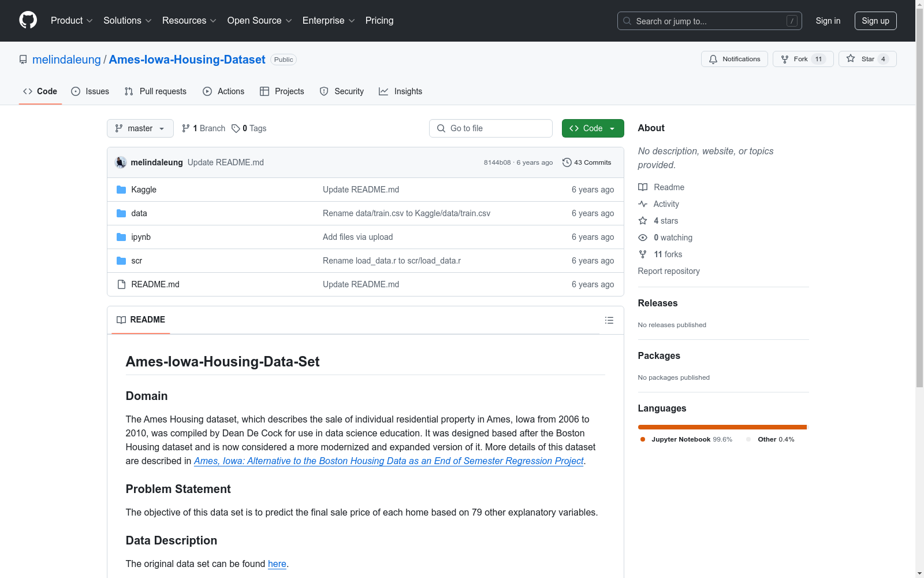Open the green Code dropdown button
Image resolution: width=924 pixels, height=578 pixels.
click(593, 128)
